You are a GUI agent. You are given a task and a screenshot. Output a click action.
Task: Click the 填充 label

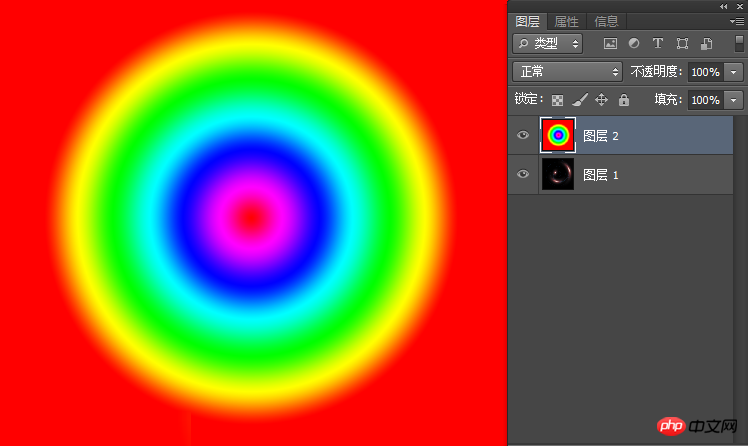(x=668, y=99)
